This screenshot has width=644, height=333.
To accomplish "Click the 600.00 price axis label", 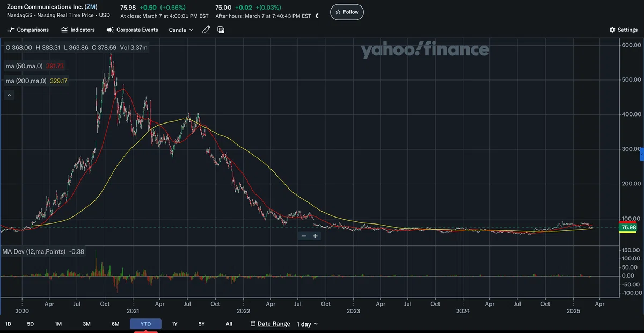I will click(631, 45).
